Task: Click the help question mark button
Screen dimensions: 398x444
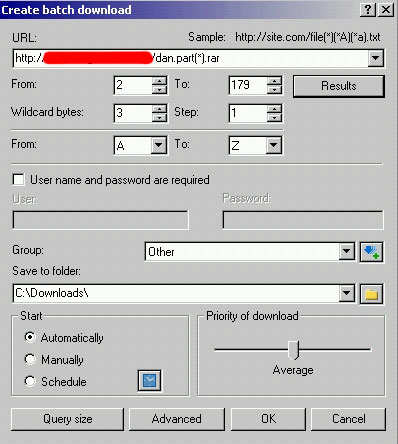Action: (368, 10)
